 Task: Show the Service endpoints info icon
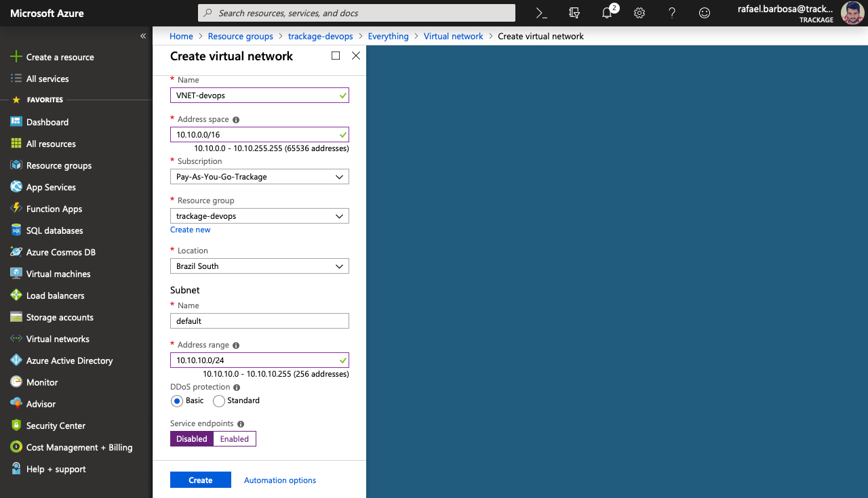pos(241,424)
